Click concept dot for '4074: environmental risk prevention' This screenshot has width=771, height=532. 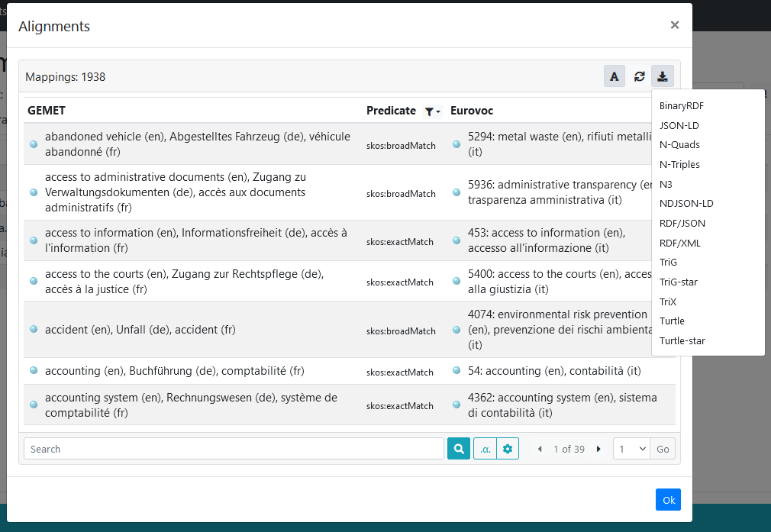(456, 330)
